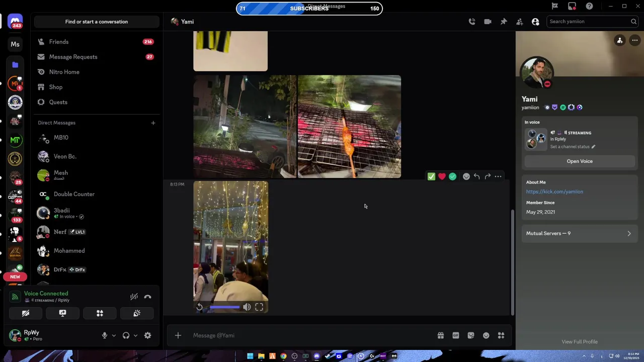Expand Mutual Servers — 9
The width and height of the screenshot is (644, 362).
point(579,233)
